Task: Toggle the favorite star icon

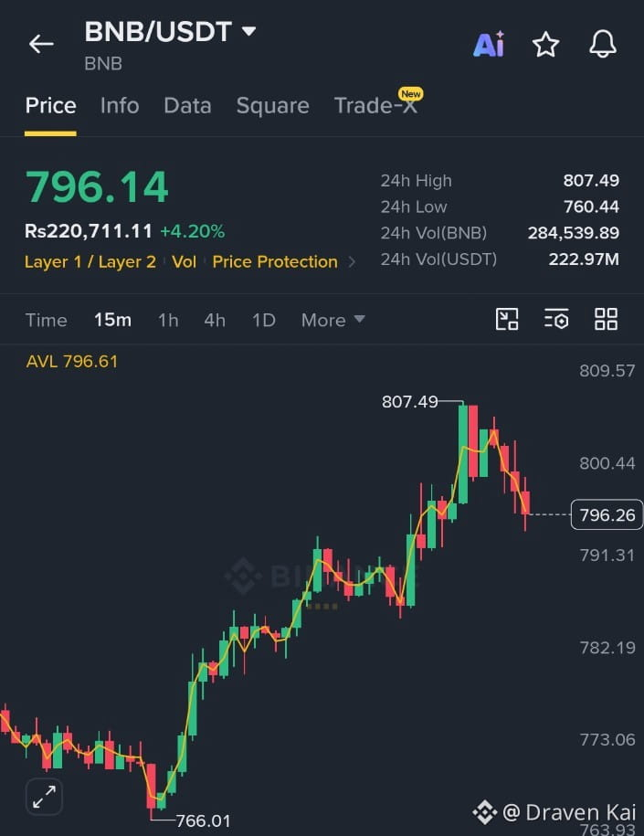Action: pos(546,44)
